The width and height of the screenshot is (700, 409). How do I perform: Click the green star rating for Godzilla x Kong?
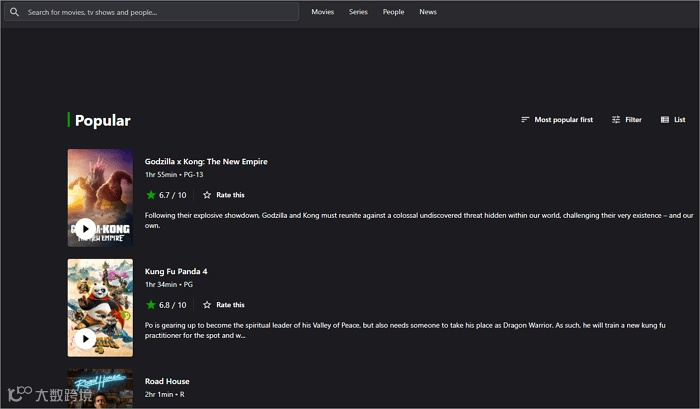pyautogui.click(x=151, y=195)
